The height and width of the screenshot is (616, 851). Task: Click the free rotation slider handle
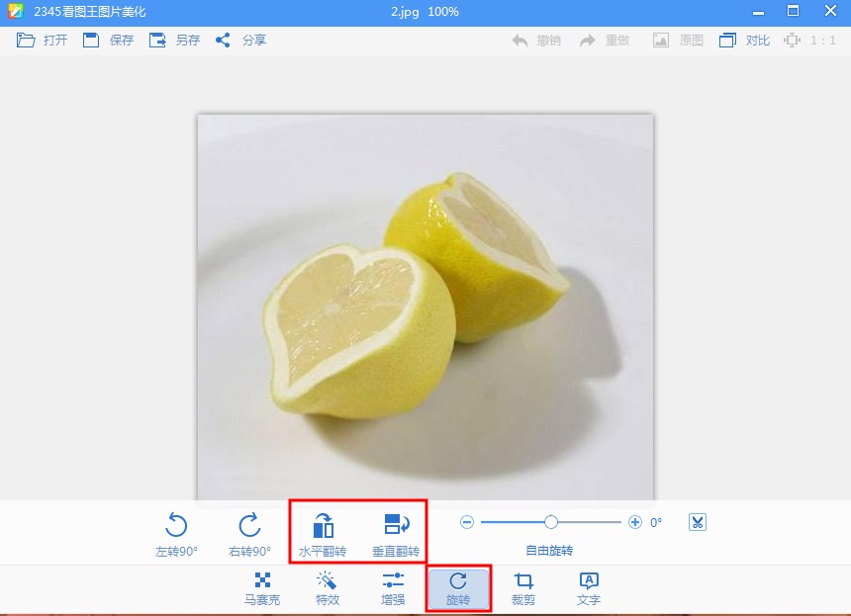[x=551, y=522]
